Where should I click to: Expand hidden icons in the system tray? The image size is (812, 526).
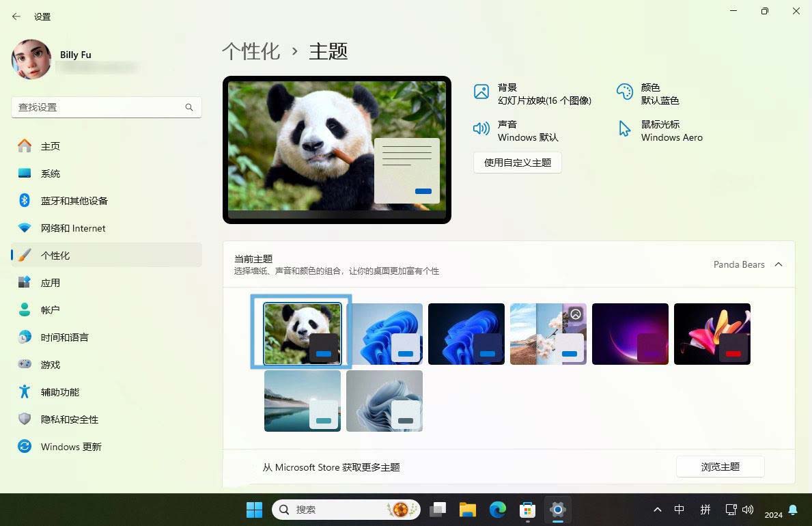(657, 510)
